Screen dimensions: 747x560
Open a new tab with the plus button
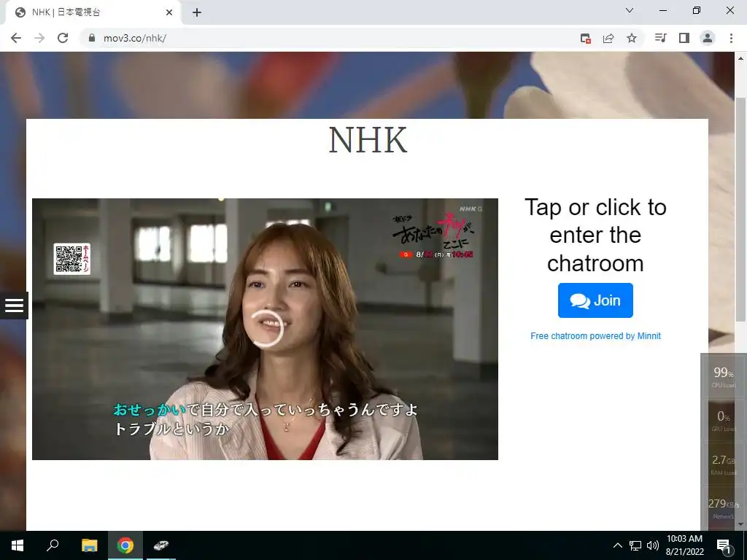(197, 12)
